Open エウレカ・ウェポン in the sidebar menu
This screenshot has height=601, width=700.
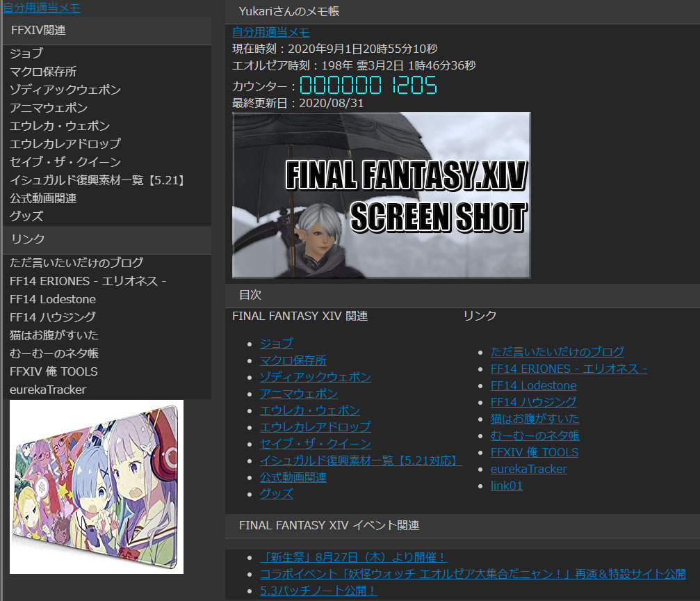tap(60, 126)
